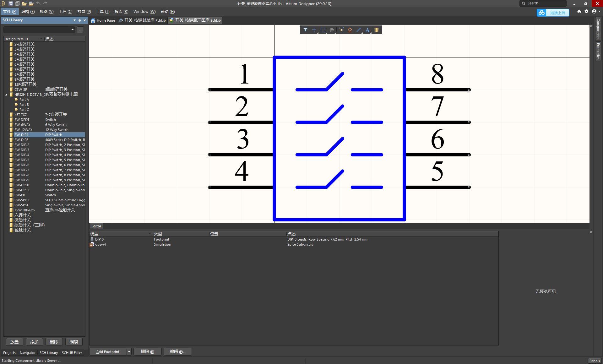Close the SCH Library panel

[x=84, y=20]
